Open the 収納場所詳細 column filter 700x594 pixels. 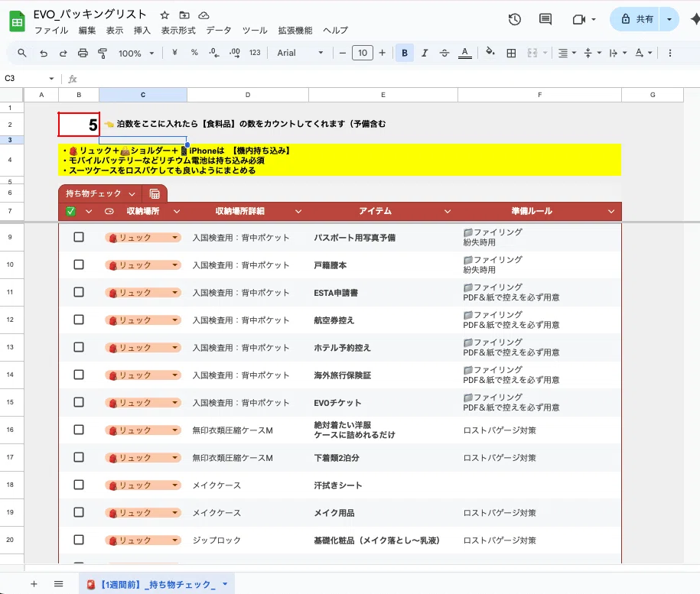298,211
